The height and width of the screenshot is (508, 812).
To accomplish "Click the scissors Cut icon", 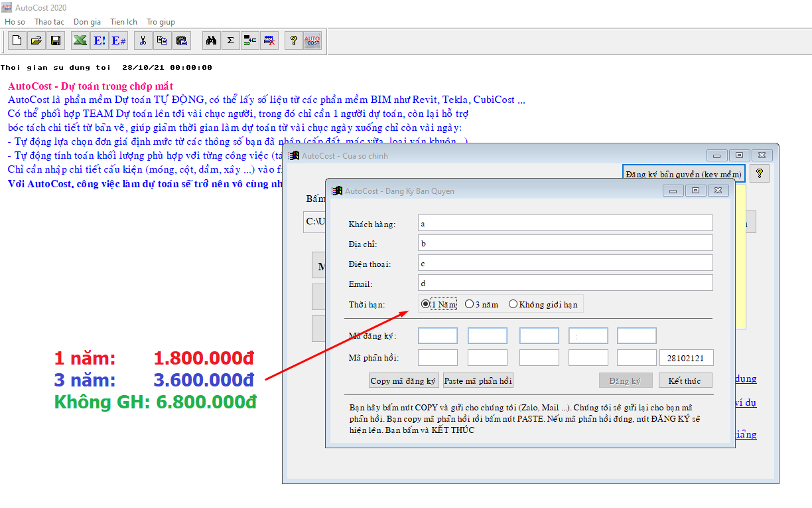I will (143, 41).
